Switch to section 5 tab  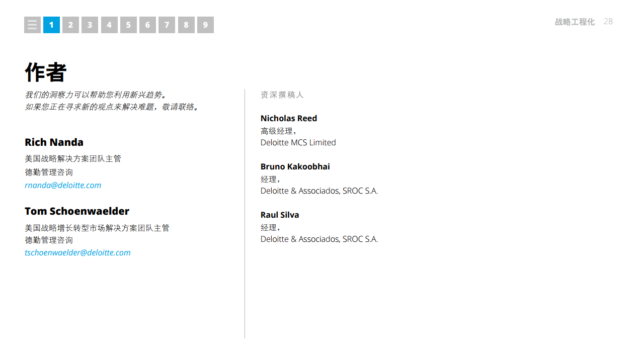[128, 25]
